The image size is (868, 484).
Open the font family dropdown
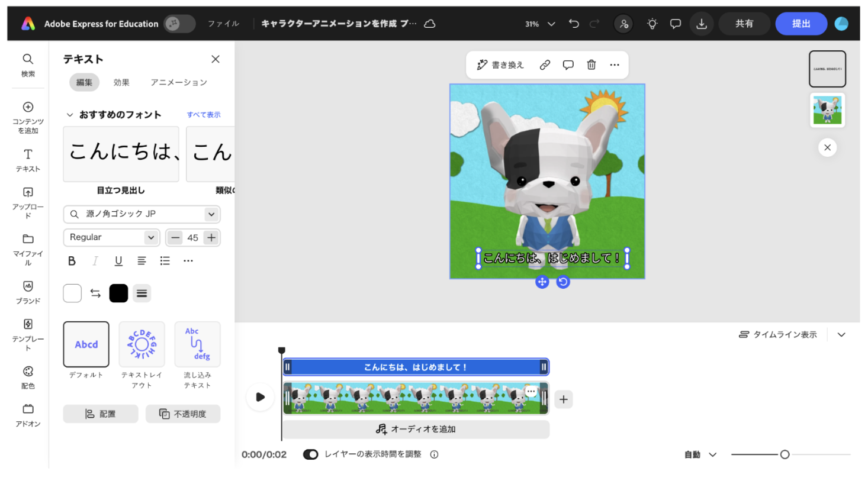(211, 214)
